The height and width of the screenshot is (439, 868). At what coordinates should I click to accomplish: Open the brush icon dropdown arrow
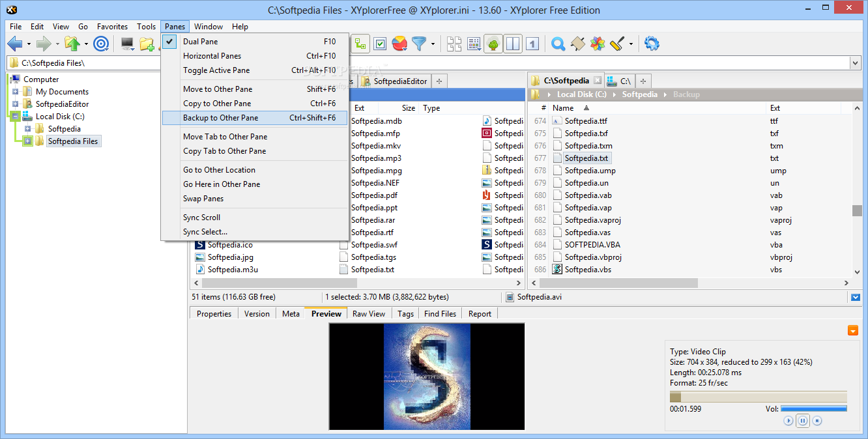tap(631, 44)
